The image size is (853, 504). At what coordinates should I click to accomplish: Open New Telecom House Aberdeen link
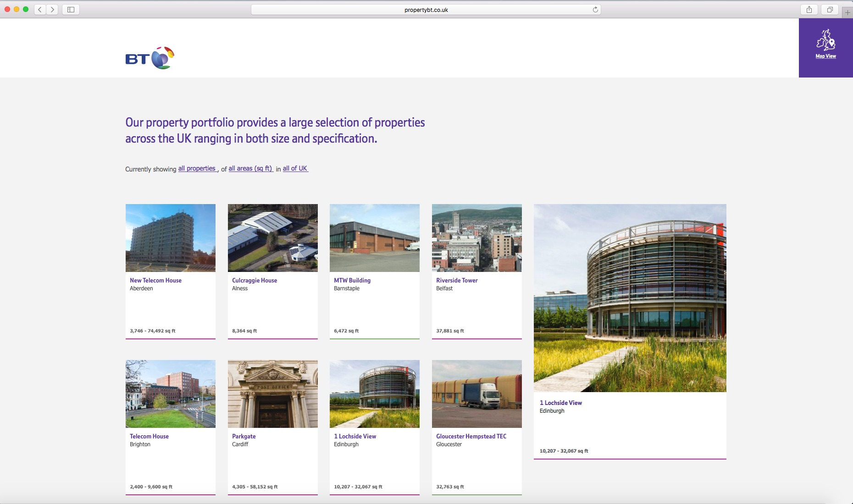click(155, 280)
